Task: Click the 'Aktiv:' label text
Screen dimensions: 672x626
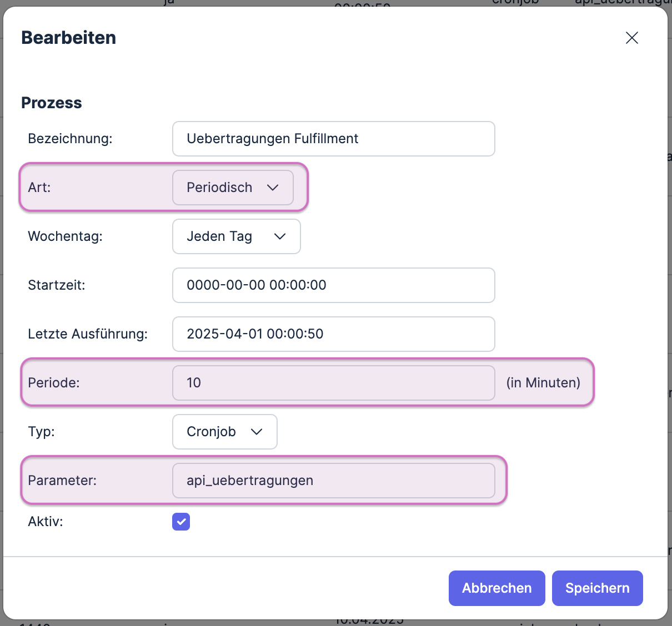Action: (46, 522)
